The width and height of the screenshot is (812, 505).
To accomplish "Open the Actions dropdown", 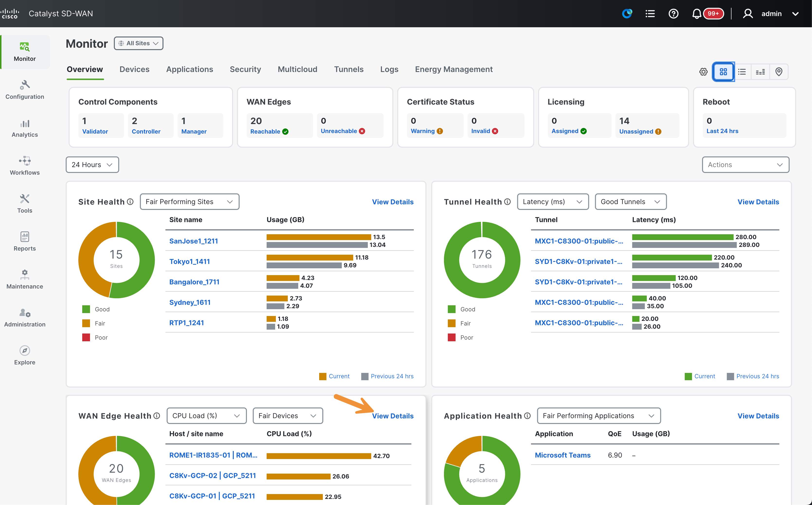I will pyautogui.click(x=746, y=165).
